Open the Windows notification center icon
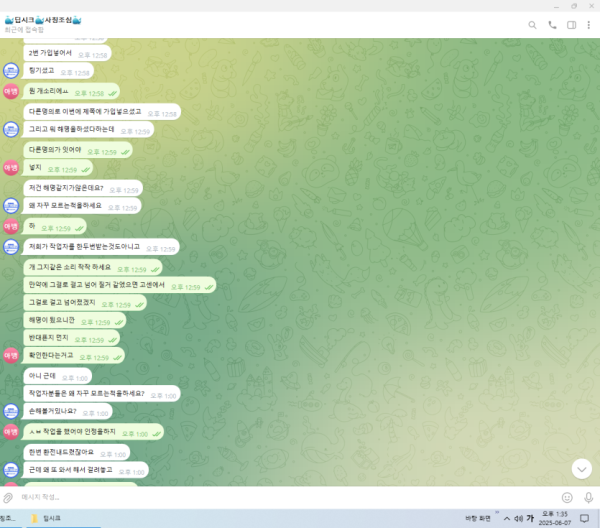This screenshot has width=600, height=528. point(584,518)
